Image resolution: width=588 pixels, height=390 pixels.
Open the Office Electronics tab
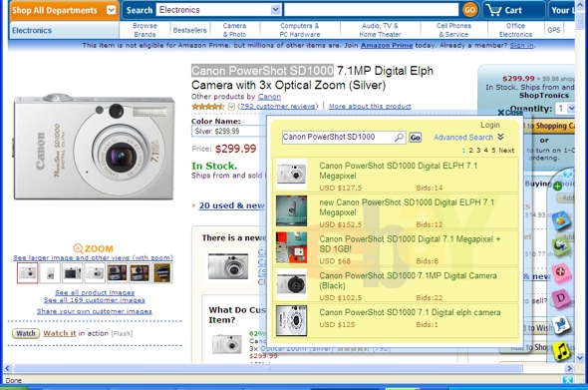[x=515, y=30]
